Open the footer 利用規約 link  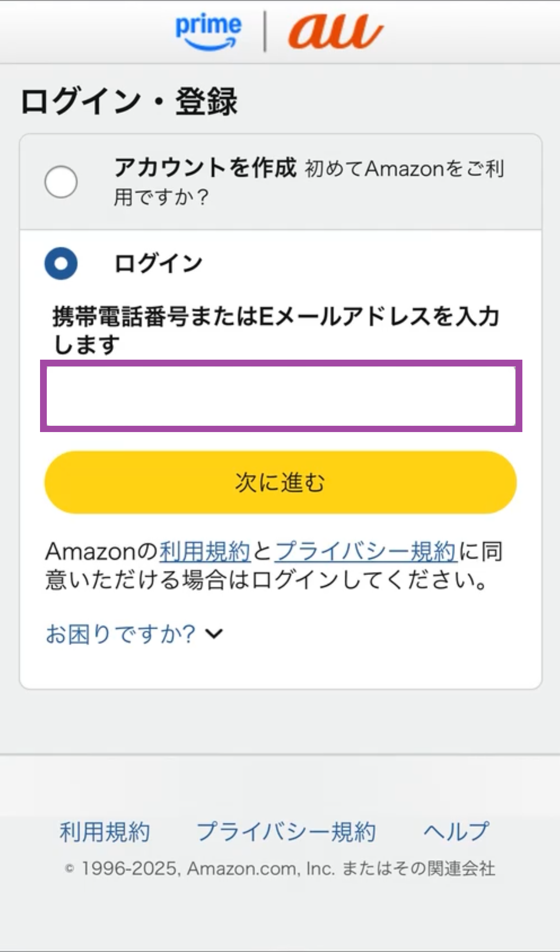tap(105, 832)
